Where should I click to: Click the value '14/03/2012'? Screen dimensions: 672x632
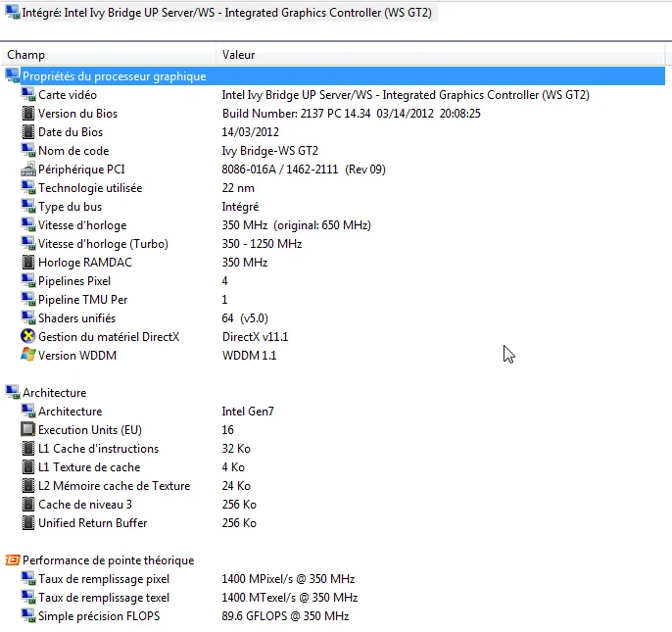[x=251, y=132]
